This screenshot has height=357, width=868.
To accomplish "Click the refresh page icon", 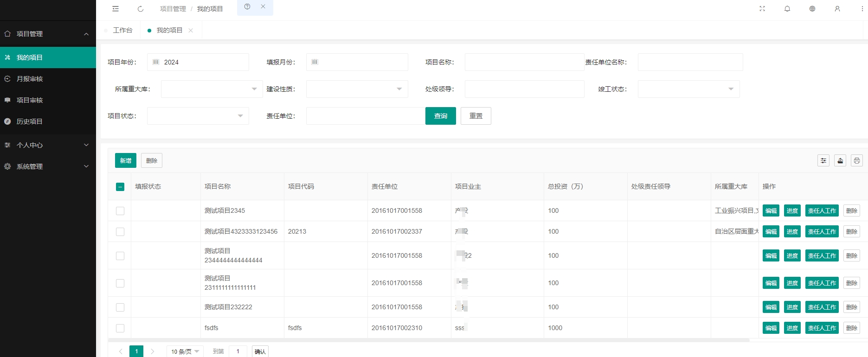I will [141, 9].
